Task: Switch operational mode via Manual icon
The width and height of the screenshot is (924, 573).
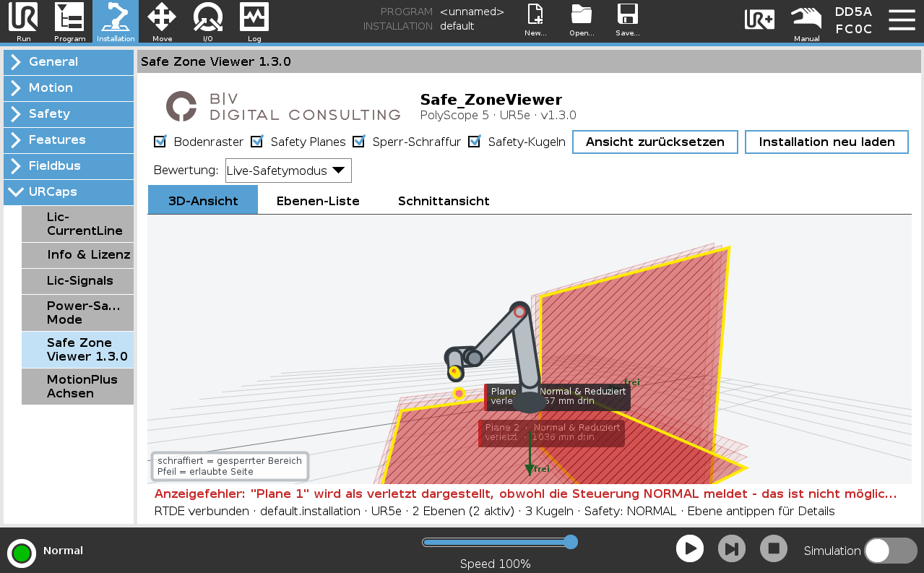Action: [806, 23]
